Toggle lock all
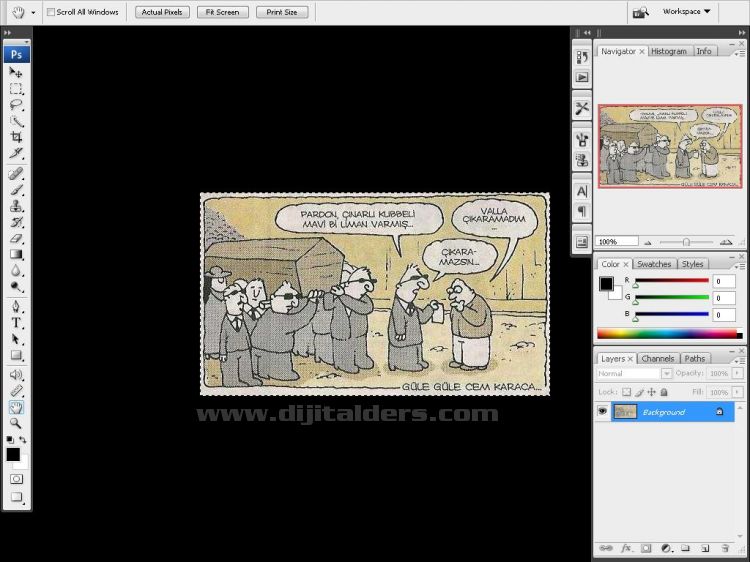Screen dimensions: 750x562 (664, 392)
